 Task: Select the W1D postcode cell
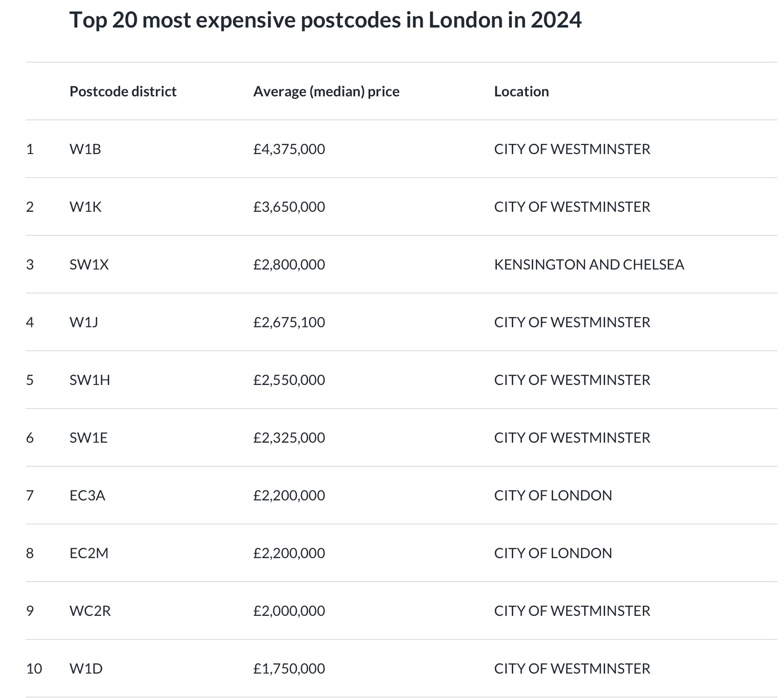86,669
